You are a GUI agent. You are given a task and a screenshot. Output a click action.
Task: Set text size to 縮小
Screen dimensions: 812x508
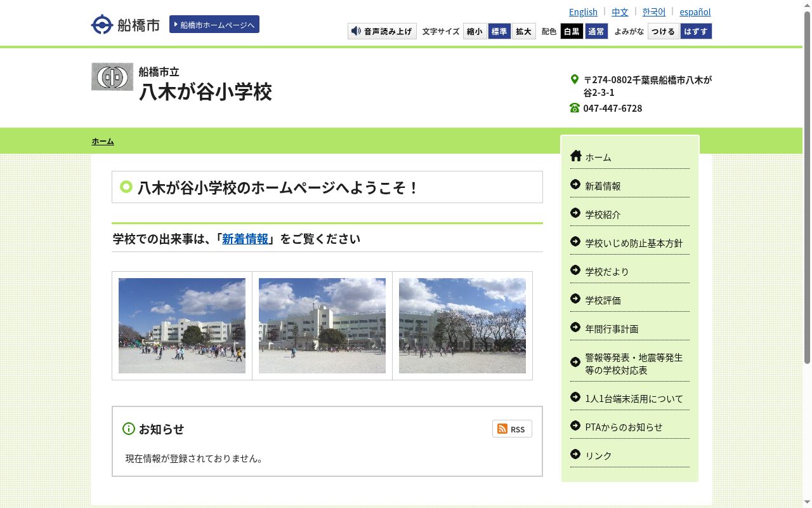click(x=475, y=31)
